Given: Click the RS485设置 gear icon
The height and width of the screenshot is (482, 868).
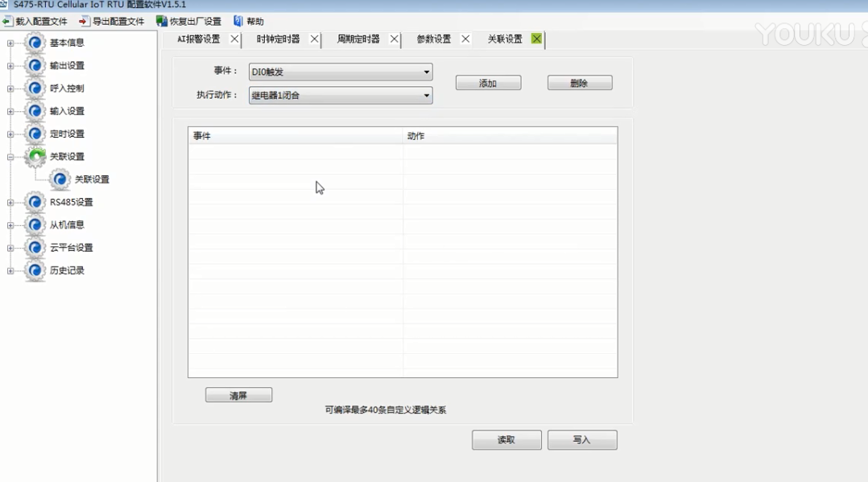Looking at the screenshot, I should [35, 202].
